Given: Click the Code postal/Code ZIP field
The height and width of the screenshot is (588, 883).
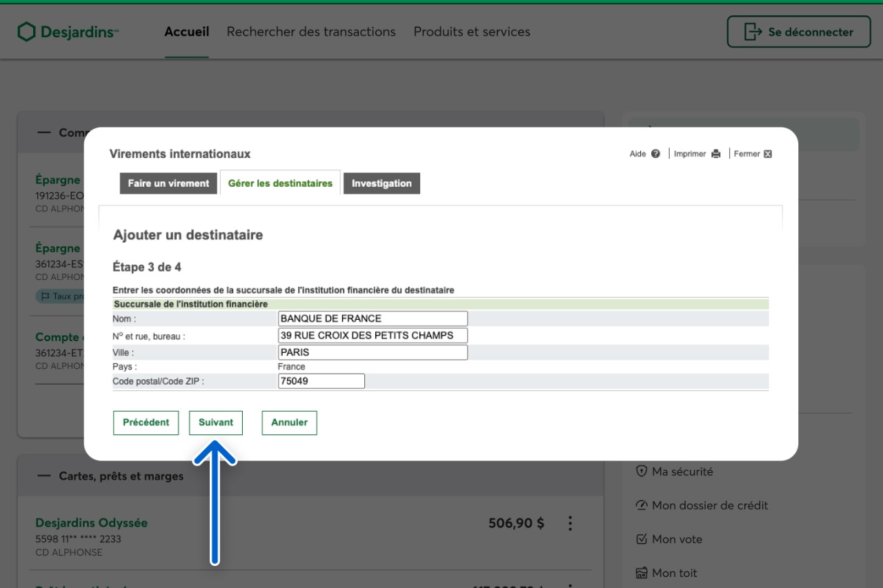Looking at the screenshot, I should [321, 381].
